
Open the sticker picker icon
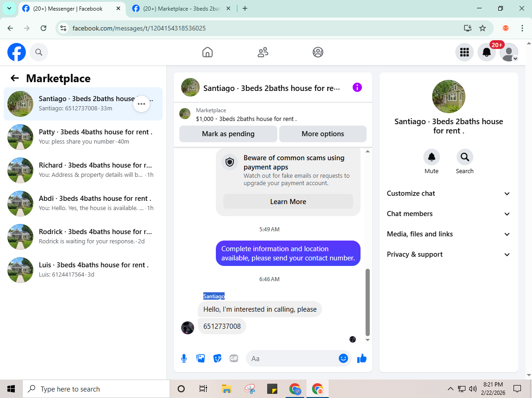[x=217, y=358]
